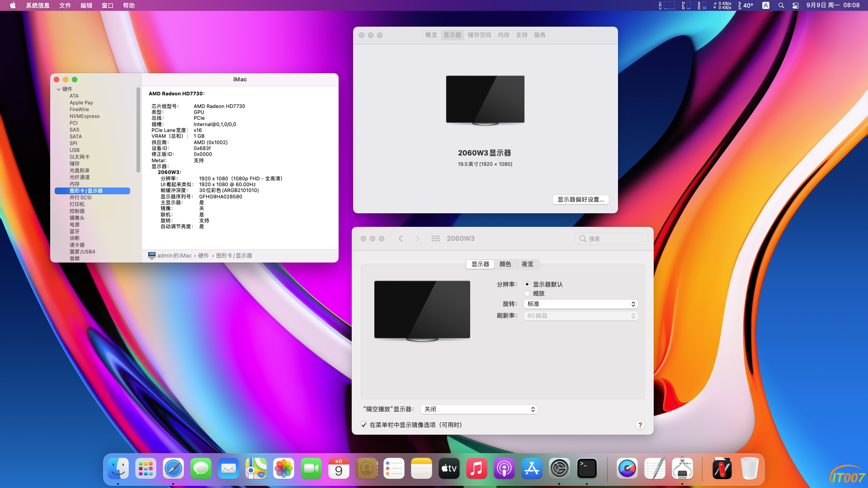This screenshot has width=868, height=488.
Task: Open Photos app in the dock
Action: (283, 469)
